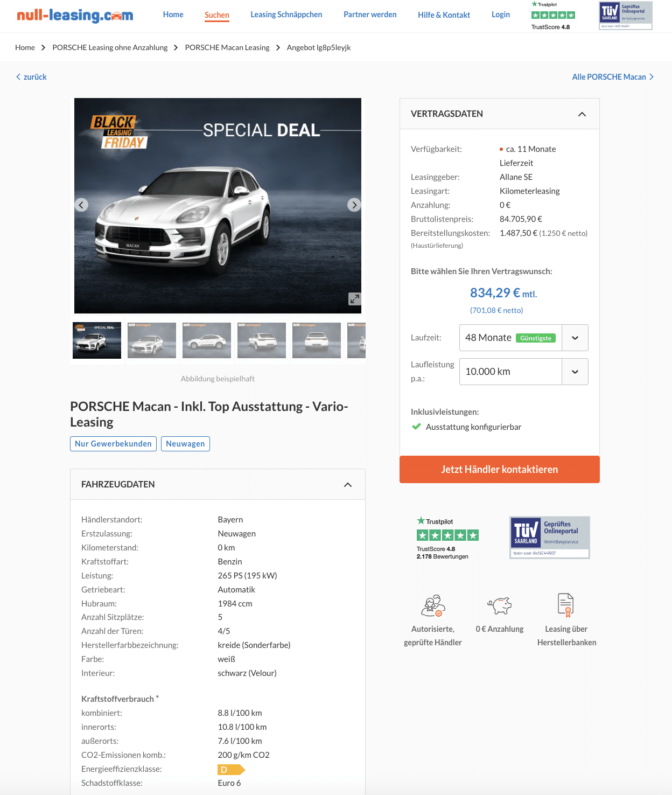The width and height of the screenshot is (672, 795).
Task: Click the Allane SE Leasinggeber value
Action: click(x=516, y=177)
